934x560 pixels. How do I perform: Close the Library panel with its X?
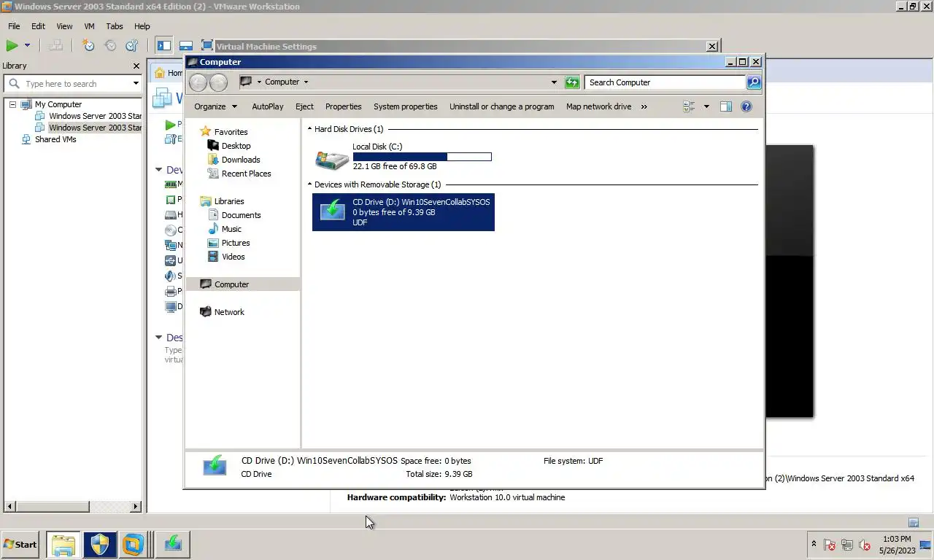click(x=136, y=66)
